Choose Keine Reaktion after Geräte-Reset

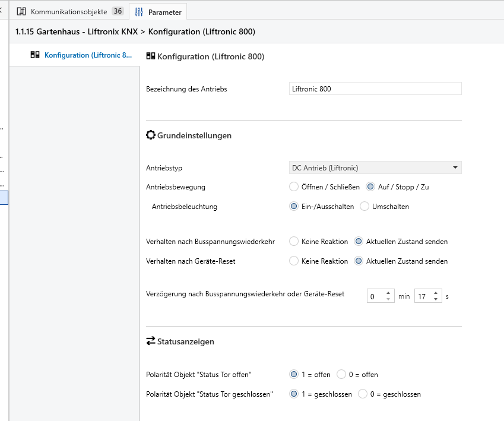[294, 261]
